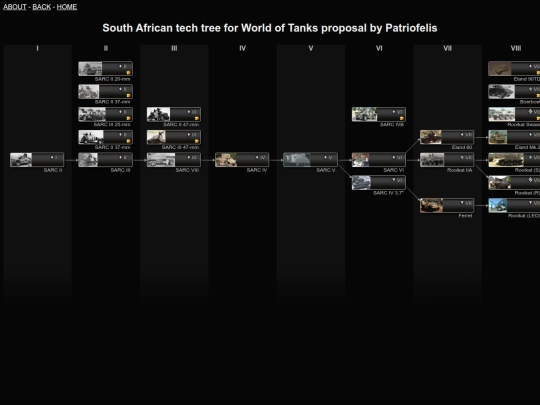Open the Ferret vehicle card
Image resolution: width=540 pixels, height=405 pixels.
point(447,205)
